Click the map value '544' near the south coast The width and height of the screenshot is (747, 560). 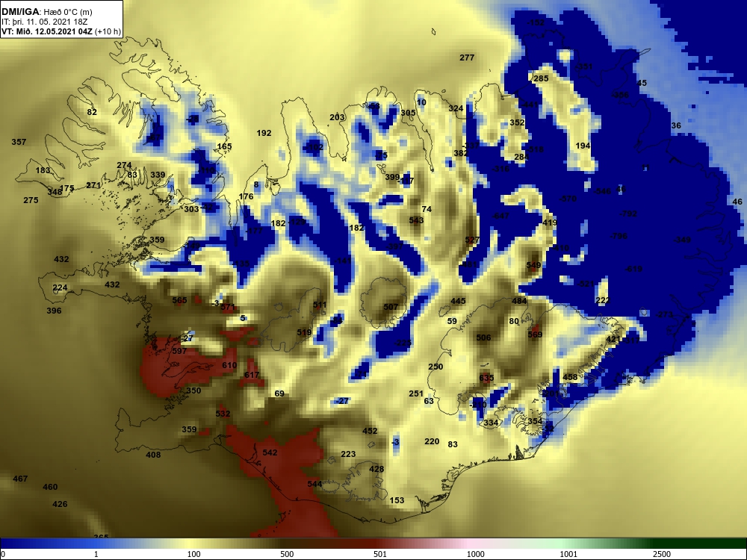(x=314, y=484)
